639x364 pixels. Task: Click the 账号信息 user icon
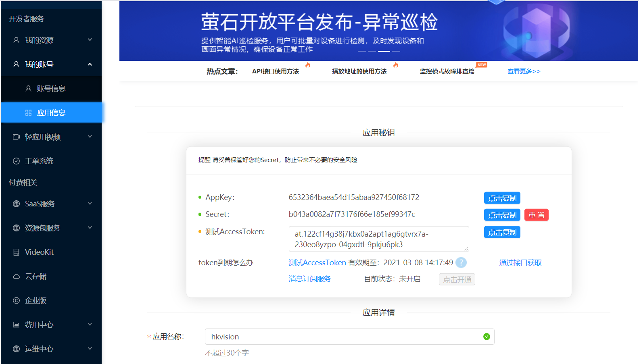click(x=28, y=89)
